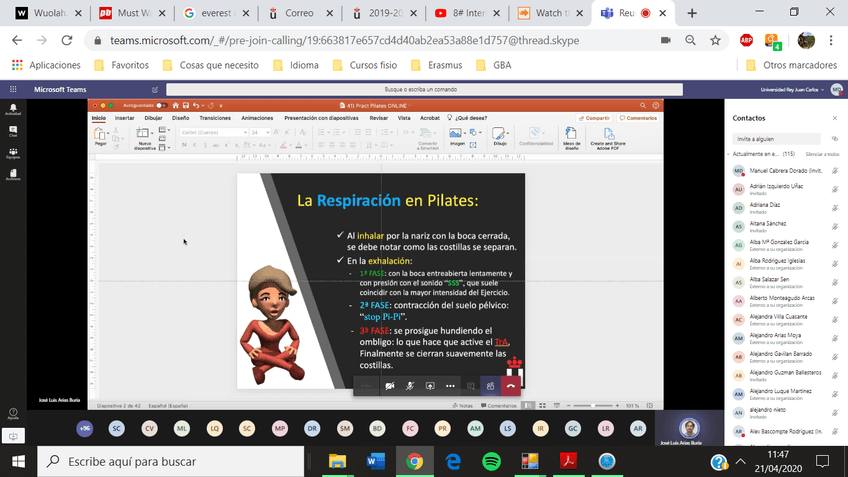Click 'Silenciar a todos' link

point(822,154)
